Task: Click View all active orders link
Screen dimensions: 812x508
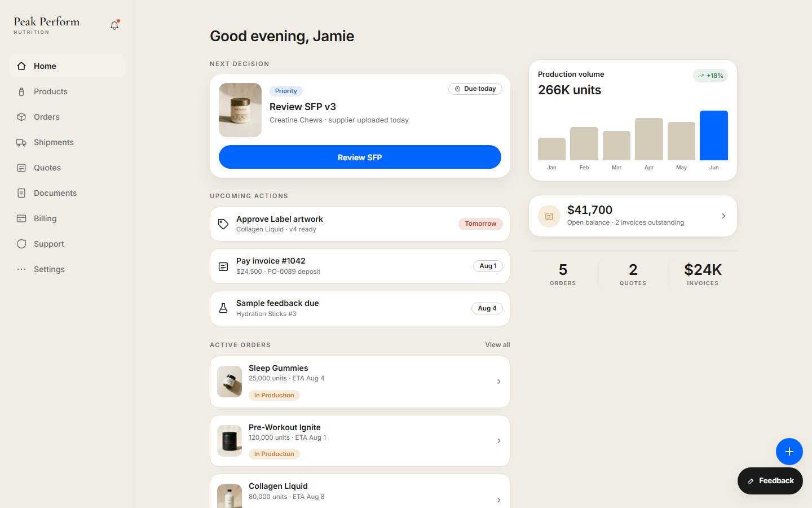Action: [497, 345]
